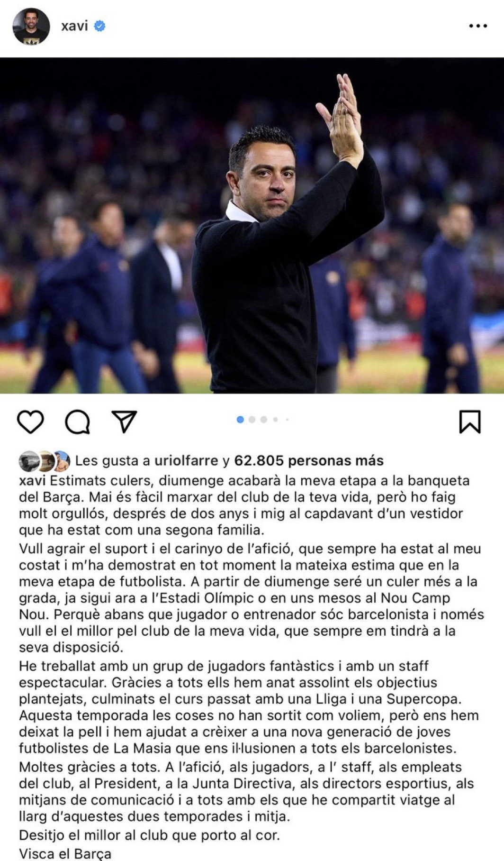Open the three-dot options menu
This screenshot has height=861, width=504.
(x=478, y=26)
